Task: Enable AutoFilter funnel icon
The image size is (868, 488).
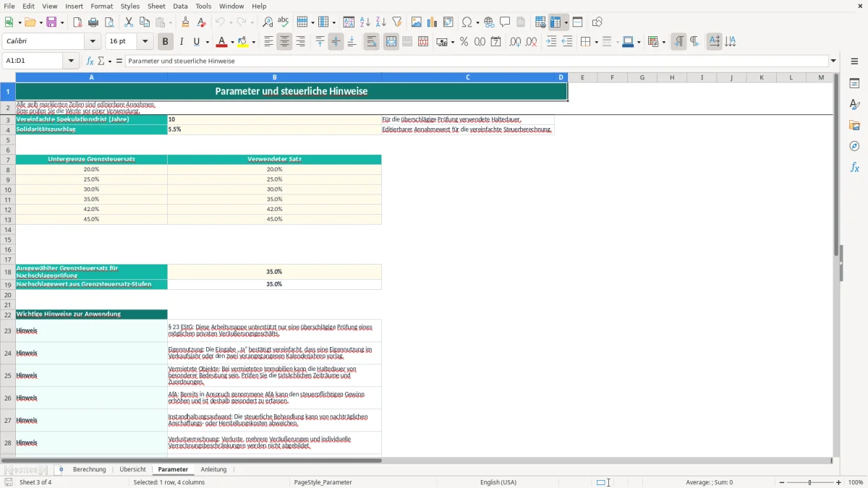Action: 397,22
